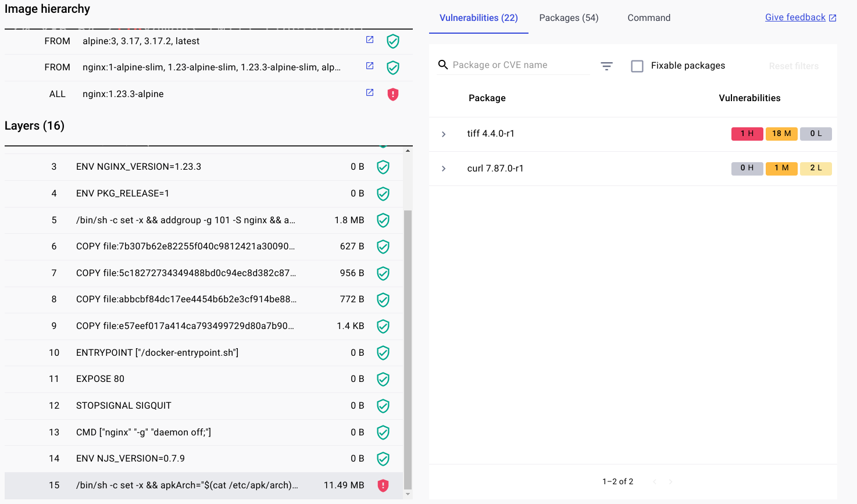Image resolution: width=857 pixels, height=504 pixels.
Task: Select CMD nginx daemon off layer
Action: (203, 432)
